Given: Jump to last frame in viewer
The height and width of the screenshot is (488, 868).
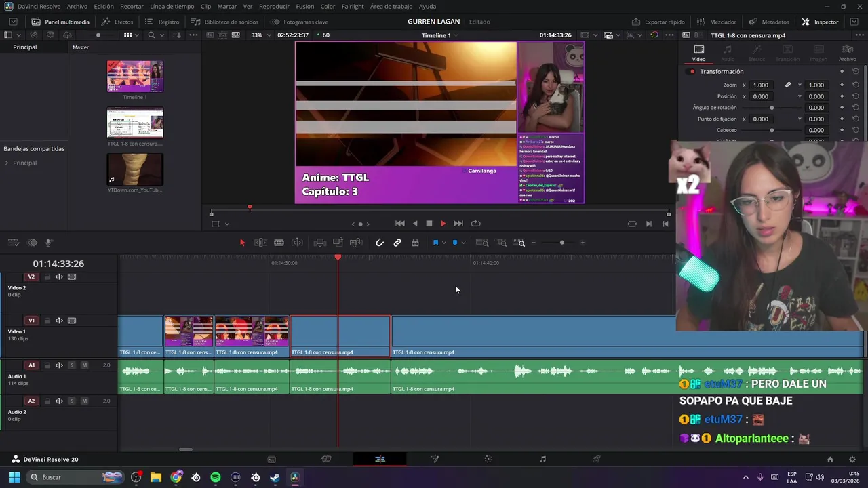Looking at the screenshot, I should pos(458,224).
